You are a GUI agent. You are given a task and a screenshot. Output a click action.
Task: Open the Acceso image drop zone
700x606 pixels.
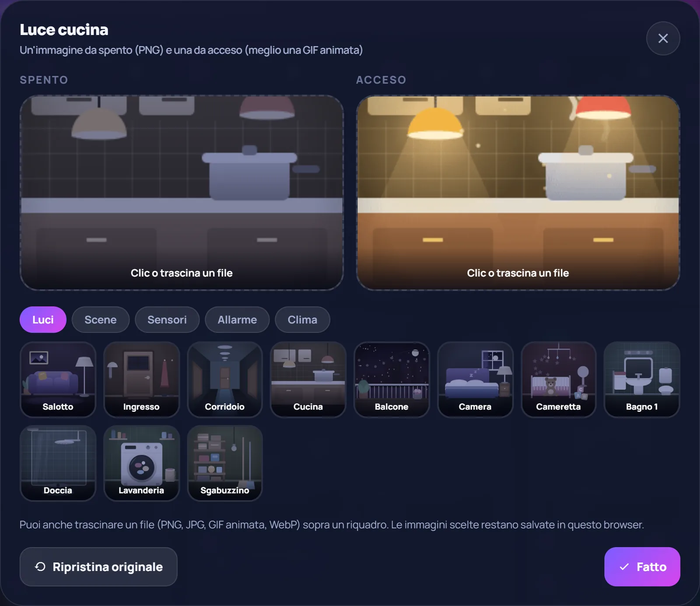pyautogui.click(x=518, y=193)
